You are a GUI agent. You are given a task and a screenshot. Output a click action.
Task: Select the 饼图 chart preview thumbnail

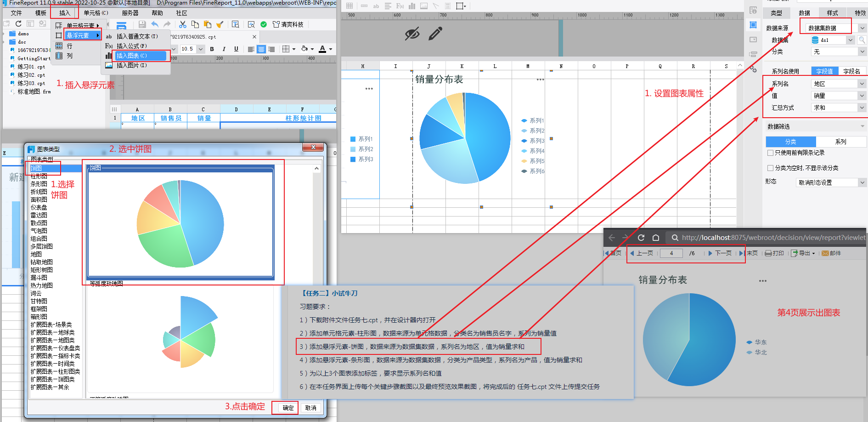point(180,222)
